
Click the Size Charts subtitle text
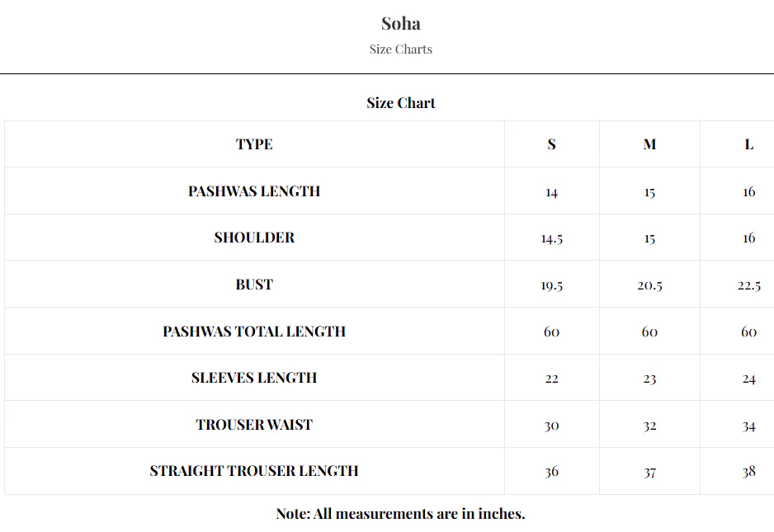coord(401,49)
